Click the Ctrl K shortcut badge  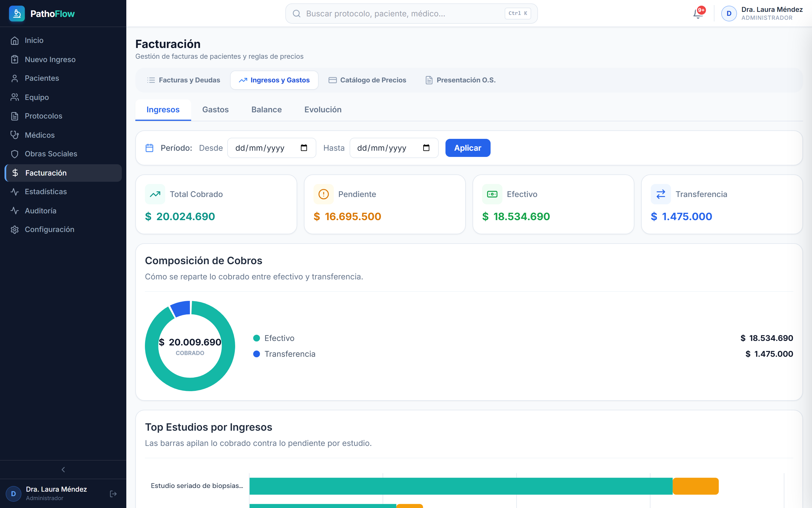(x=518, y=14)
